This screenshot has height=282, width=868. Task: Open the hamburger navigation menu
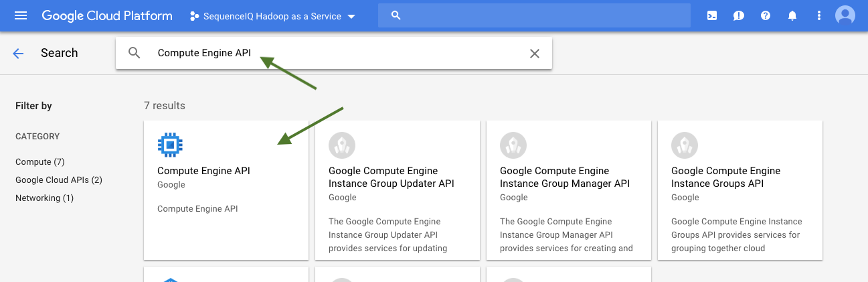coord(21,15)
